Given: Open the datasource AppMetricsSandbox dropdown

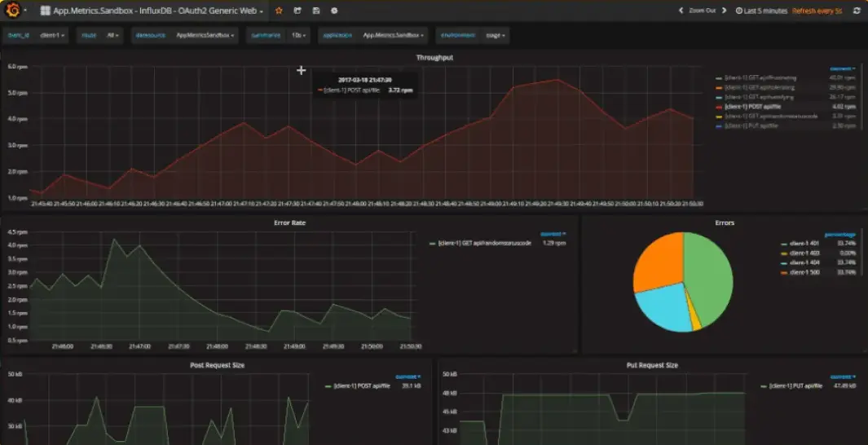Looking at the screenshot, I should pyautogui.click(x=205, y=35).
